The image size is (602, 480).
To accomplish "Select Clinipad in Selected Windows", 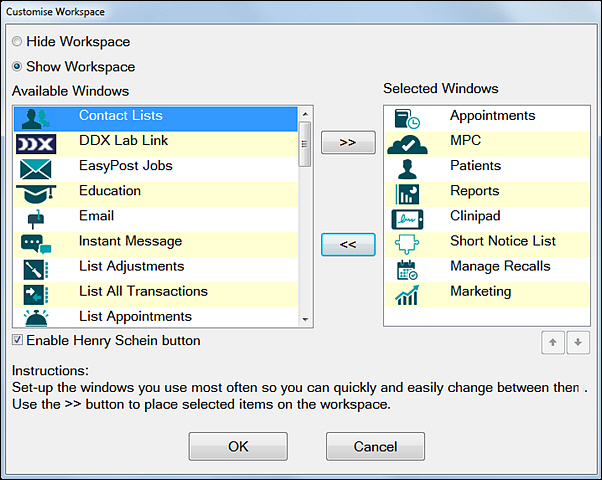I will pyautogui.click(x=487, y=219).
